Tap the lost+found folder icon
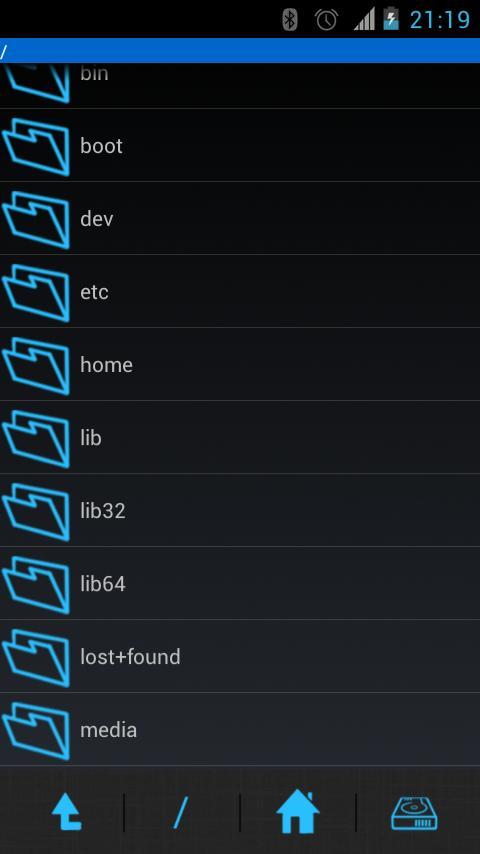This screenshot has width=480, height=854. tap(37, 657)
